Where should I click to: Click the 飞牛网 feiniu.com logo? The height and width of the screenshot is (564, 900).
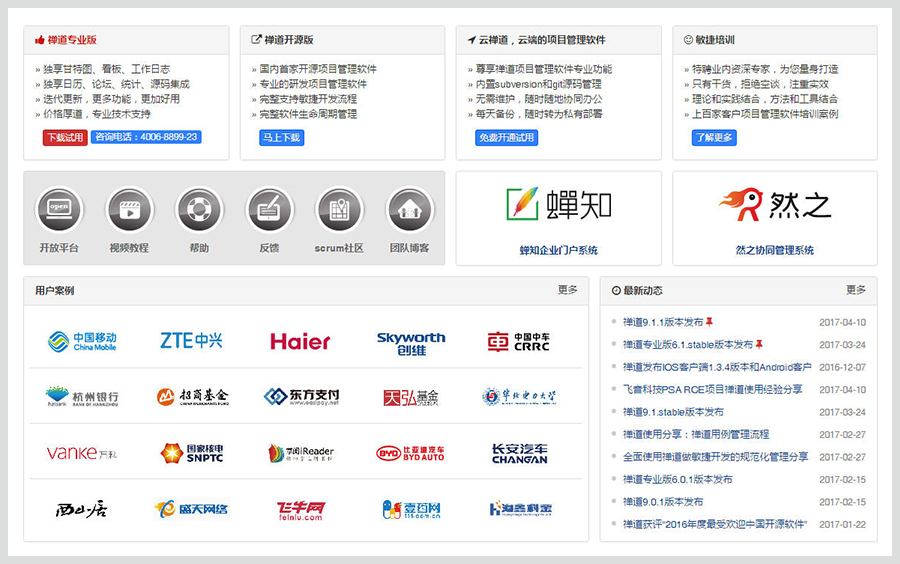pos(300,509)
